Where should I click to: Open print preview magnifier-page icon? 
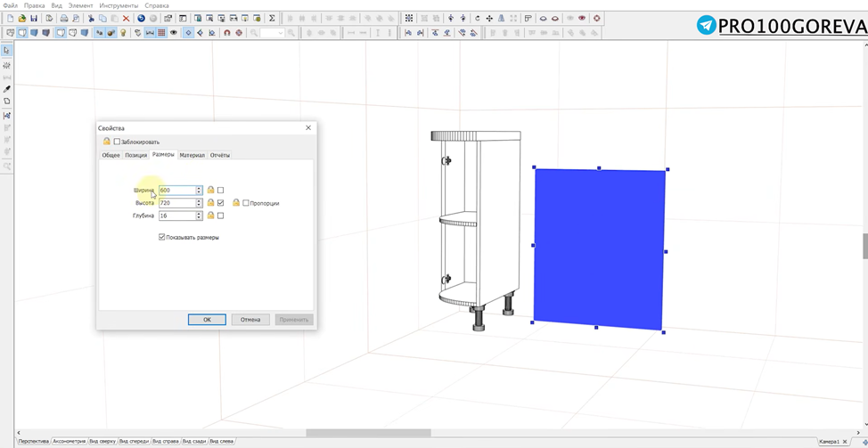tap(76, 18)
